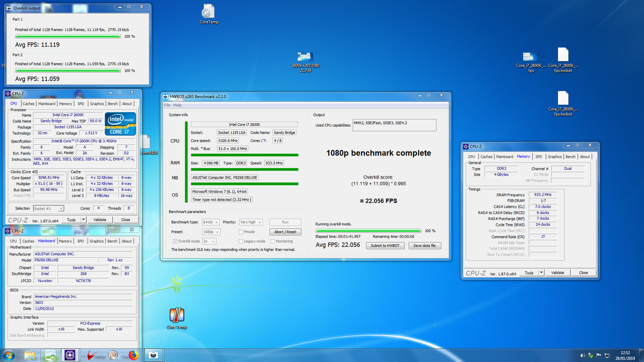Screen dimensions: 644x362
Task: Click the Used CPU capabilities text box
Action: click(394, 125)
